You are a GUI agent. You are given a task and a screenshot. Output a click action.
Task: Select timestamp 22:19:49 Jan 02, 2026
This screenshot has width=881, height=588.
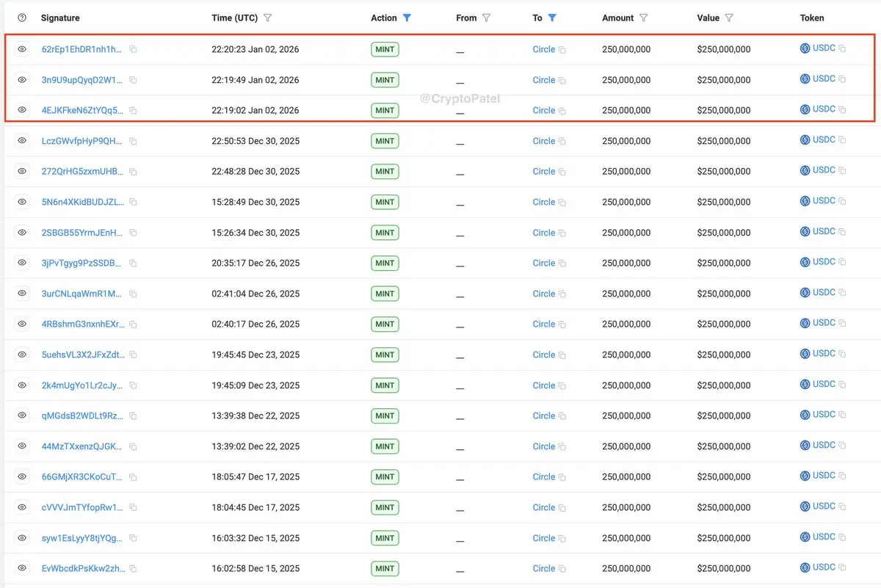[255, 80]
